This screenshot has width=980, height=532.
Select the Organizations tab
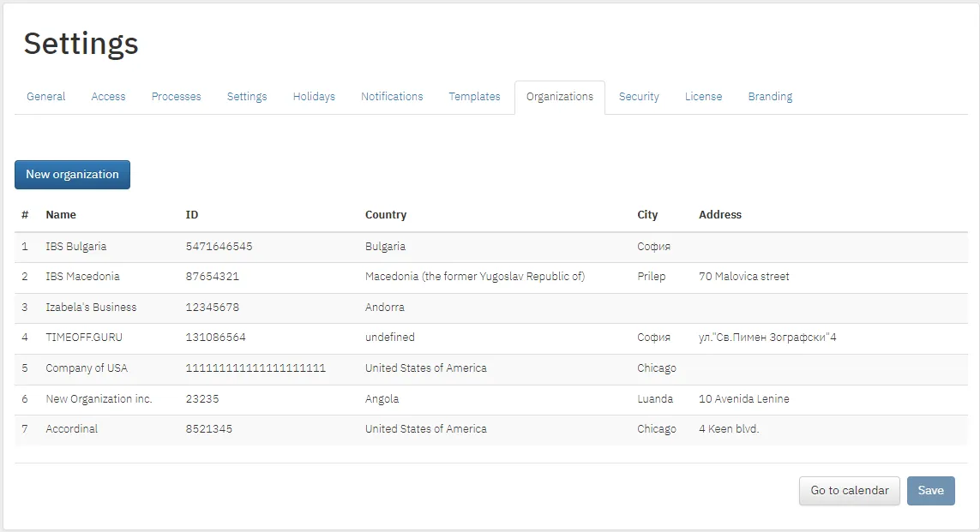coord(559,97)
